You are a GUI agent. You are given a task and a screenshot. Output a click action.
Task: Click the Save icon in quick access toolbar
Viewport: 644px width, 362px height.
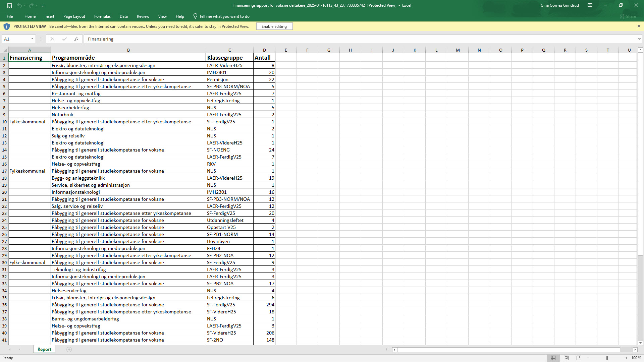9,5
